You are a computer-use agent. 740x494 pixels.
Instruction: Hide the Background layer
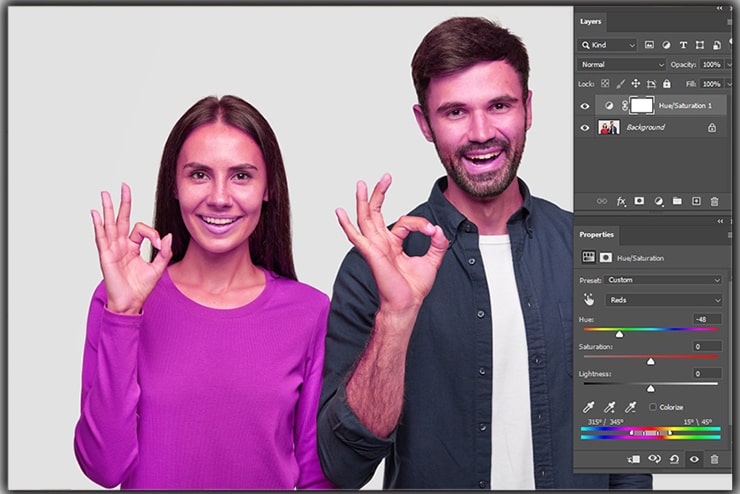point(585,128)
